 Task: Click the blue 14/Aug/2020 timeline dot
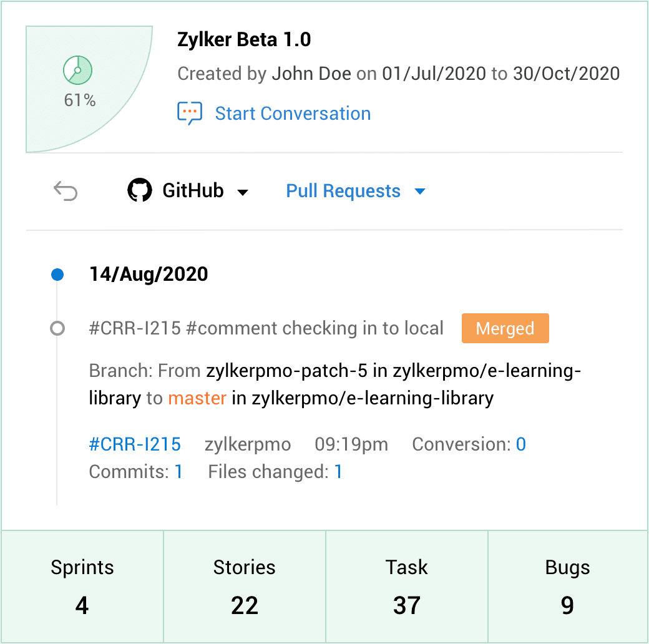57,275
